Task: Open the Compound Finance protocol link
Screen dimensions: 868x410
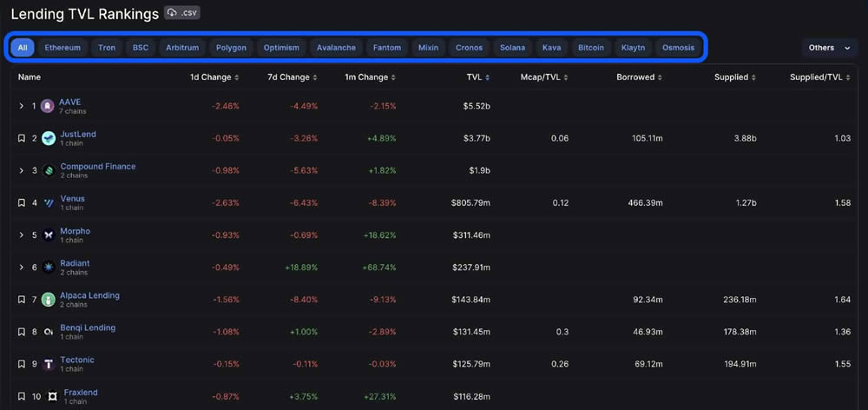Action: [x=97, y=166]
